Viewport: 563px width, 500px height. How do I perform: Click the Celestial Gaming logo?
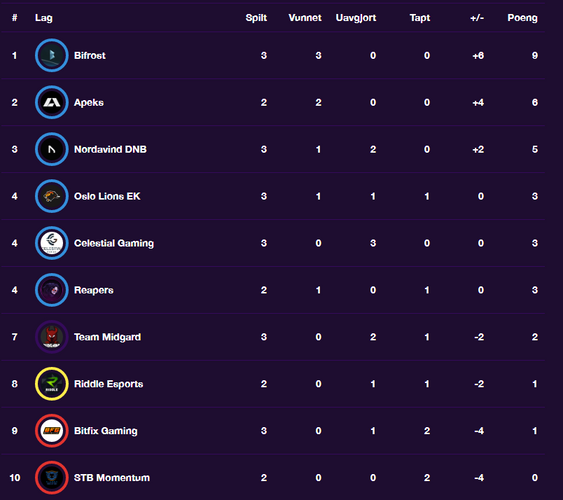pyautogui.click(x=52, y=243)
